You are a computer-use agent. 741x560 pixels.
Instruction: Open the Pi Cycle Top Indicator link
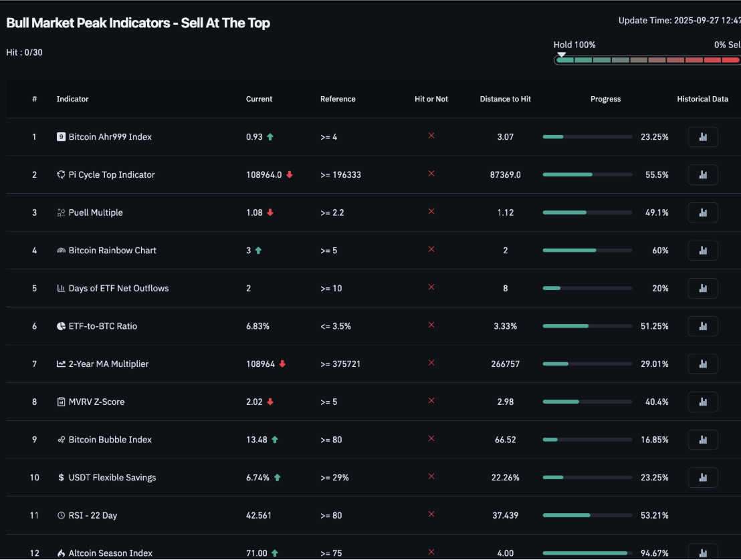pos(111,175)
